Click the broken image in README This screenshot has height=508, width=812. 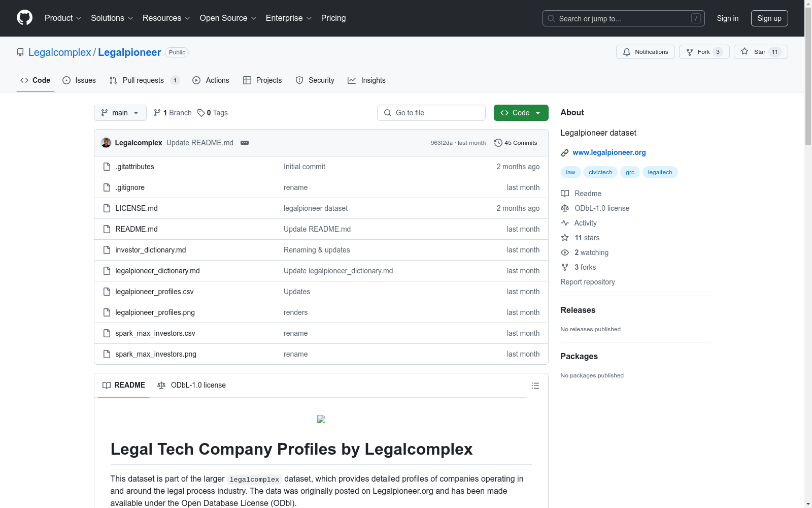pyautogui.click(x=321, y=419)
